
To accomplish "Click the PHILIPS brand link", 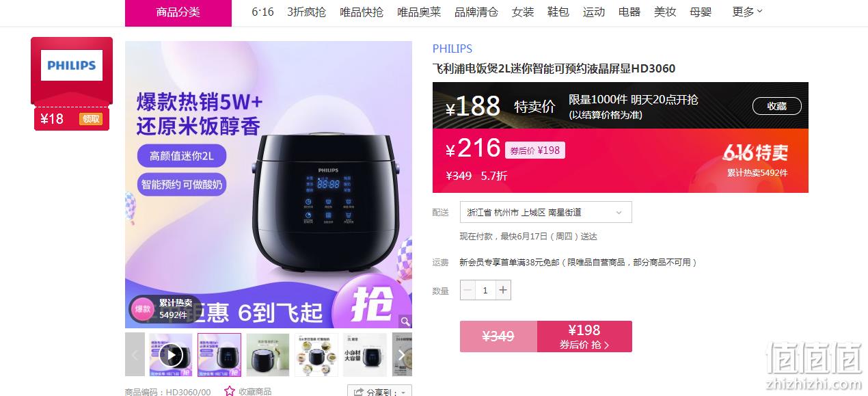I will 452,49.
